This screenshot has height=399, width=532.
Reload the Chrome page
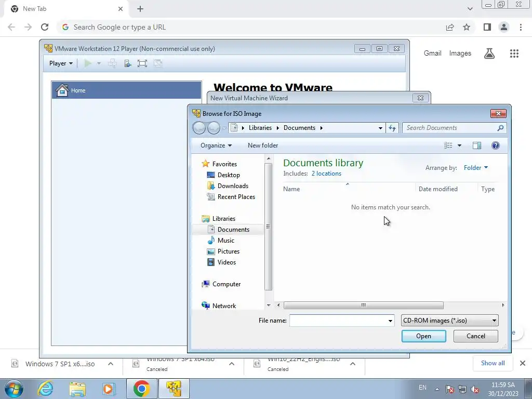coord(45,27)
